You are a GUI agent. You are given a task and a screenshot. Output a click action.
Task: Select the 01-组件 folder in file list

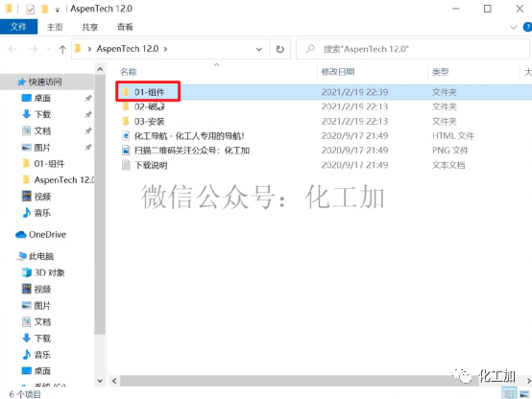click(149, 92)
